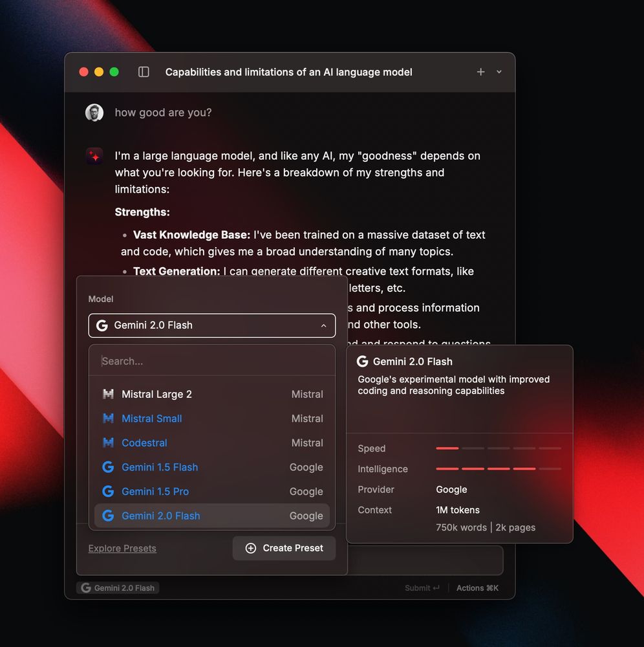644x647 pixels.
Task: Click the Mistral Small logo icon
Action: pos(108,419)
